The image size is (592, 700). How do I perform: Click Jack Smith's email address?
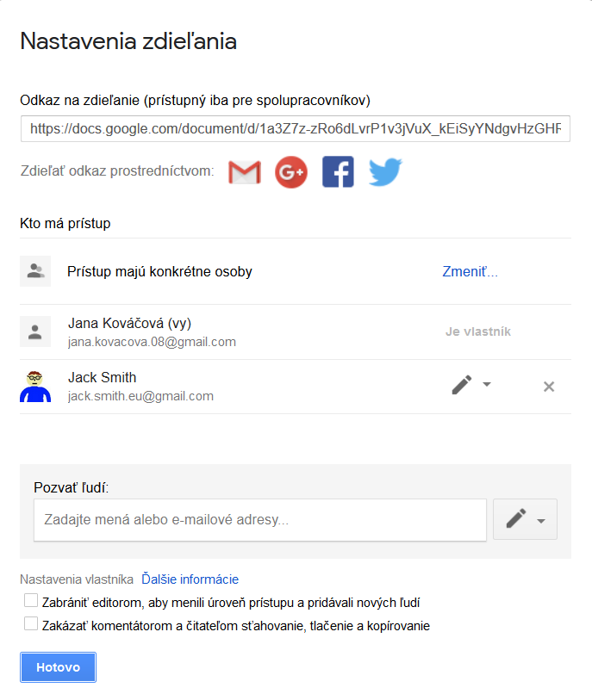140,396
